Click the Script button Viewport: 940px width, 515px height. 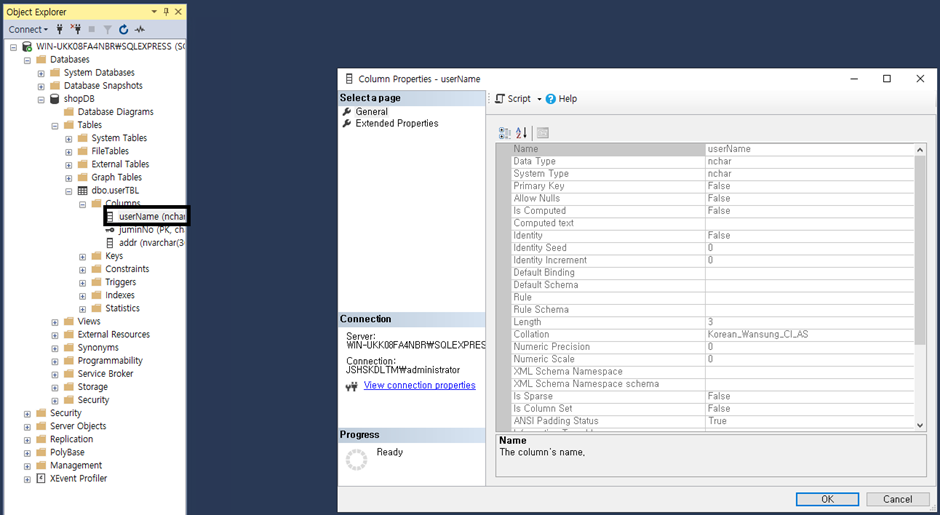point(513,99)
